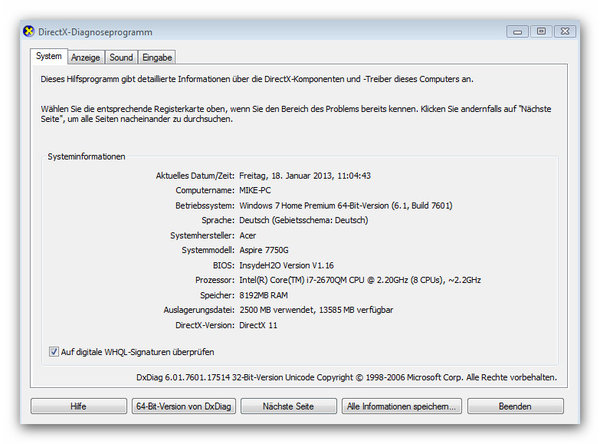Image resolution: width=600 pixels, height=444 pixels.
Task: Open the Sound tab
Action: pos(121,58)
